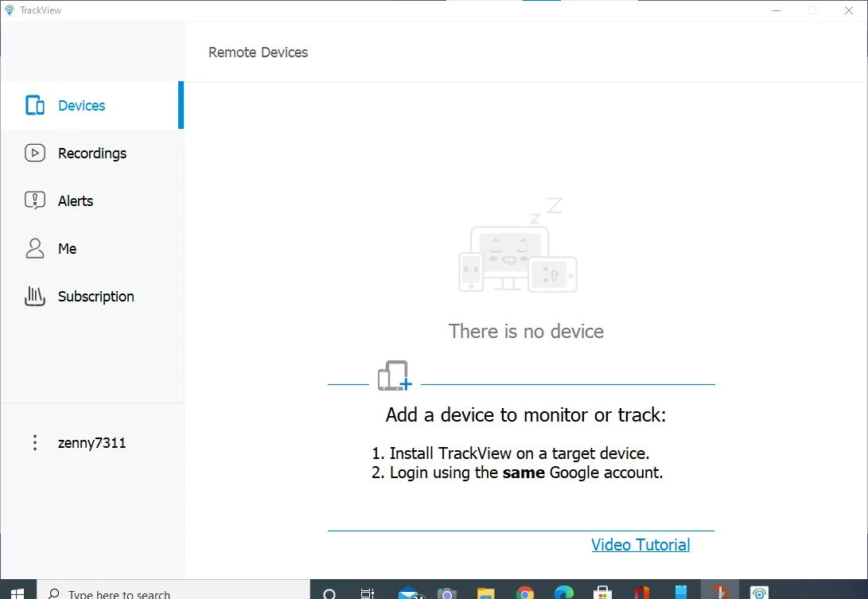
Task: Open Microsoft Edge from the taskbar
Action: (x=563, y=592)
